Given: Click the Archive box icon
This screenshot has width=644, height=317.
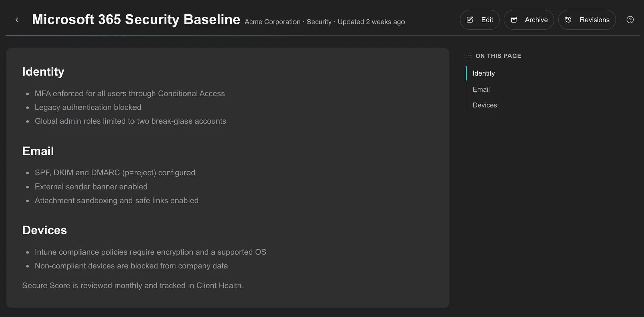Looking at the screenshot, I should pos(514,20).
